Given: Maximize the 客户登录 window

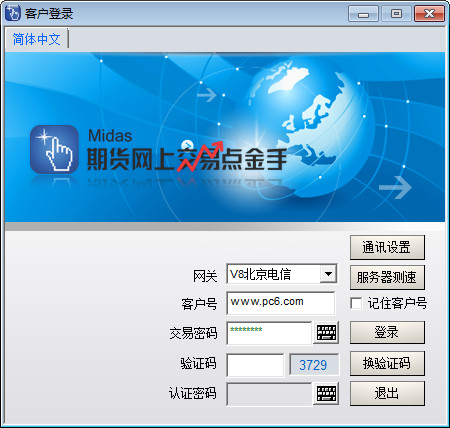Looking at the screenshot, I should [x=396, y=14].
